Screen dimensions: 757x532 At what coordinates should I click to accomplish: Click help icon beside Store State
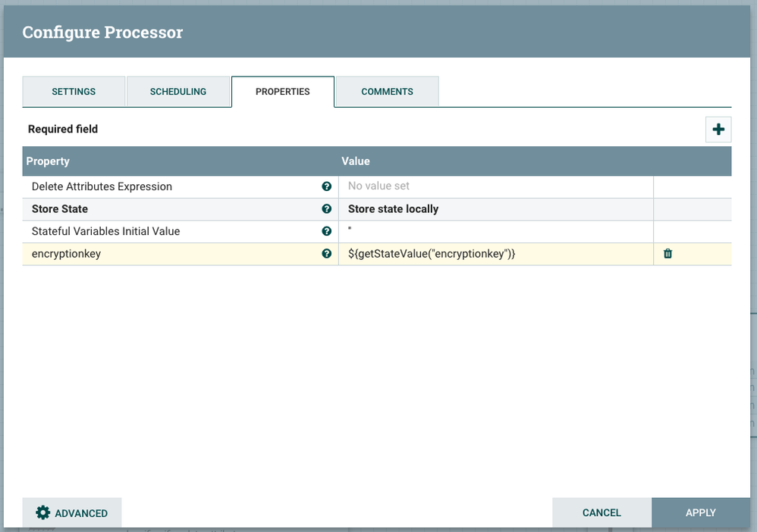pyautogui.click(x=327, y=209)
